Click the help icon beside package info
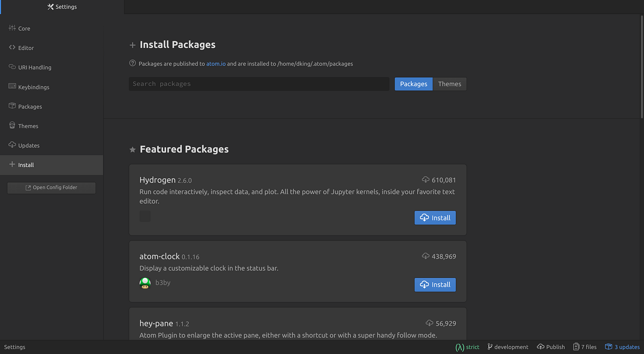The height and width of the screenshot is (354, 644). [x=132, y=63]
